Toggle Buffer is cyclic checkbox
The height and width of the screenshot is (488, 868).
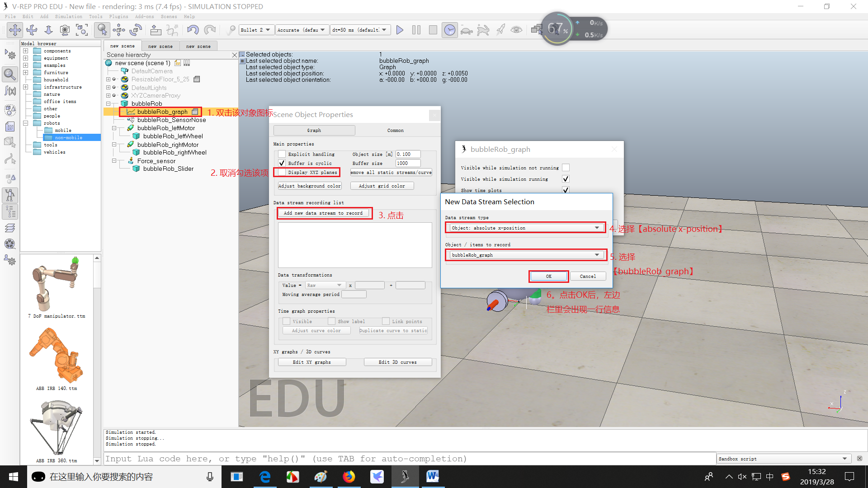coord(282,163)
